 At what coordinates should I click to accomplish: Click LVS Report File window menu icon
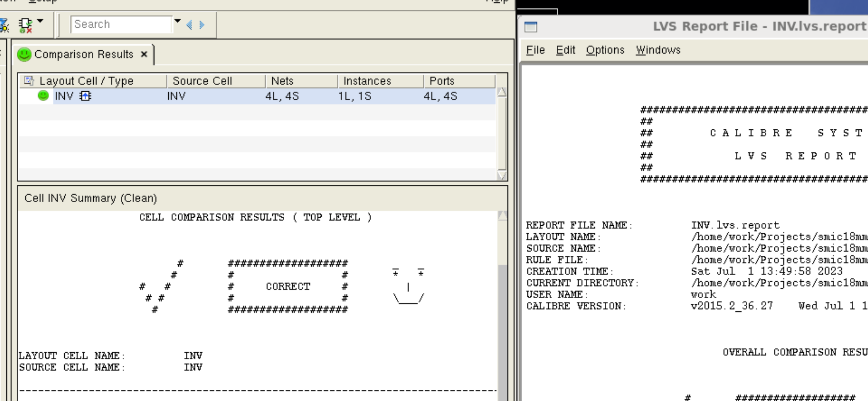[x=531, y=27]
